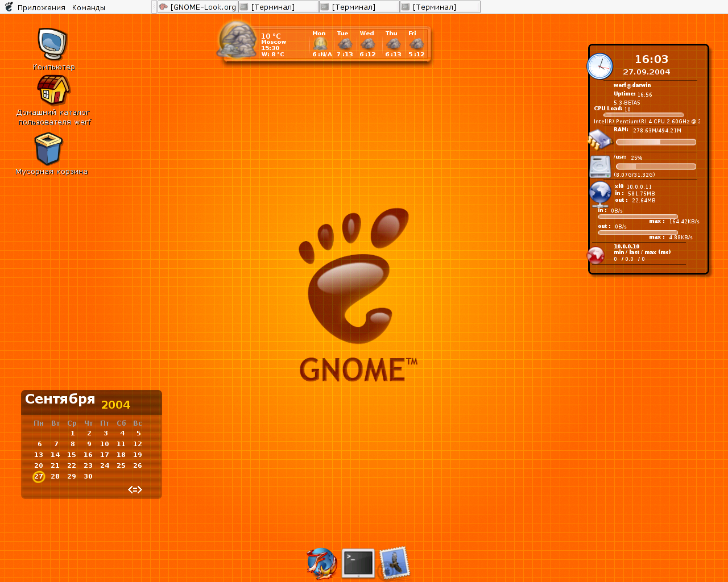Screen dimensions: 728x582
Task: Click Friday's cloud forecast icon
Action: pos(416,44)
